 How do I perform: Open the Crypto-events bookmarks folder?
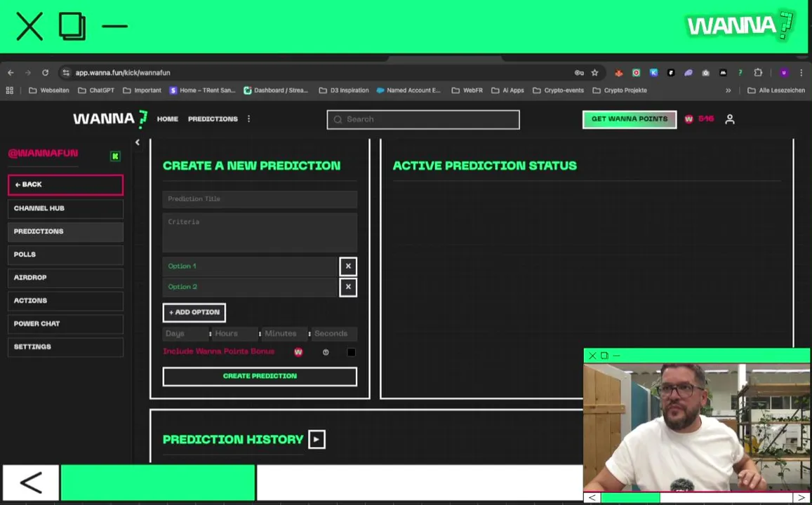(558, 90)
